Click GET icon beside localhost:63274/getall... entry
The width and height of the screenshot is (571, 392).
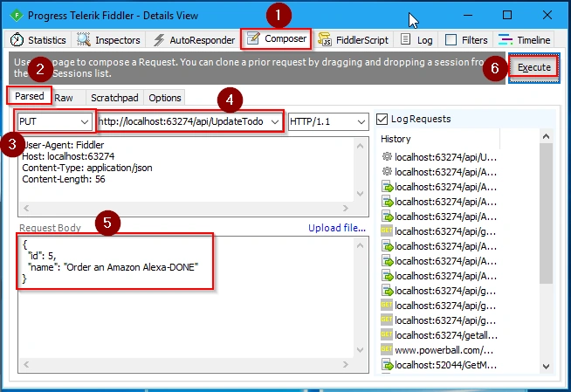click(387, 334)
